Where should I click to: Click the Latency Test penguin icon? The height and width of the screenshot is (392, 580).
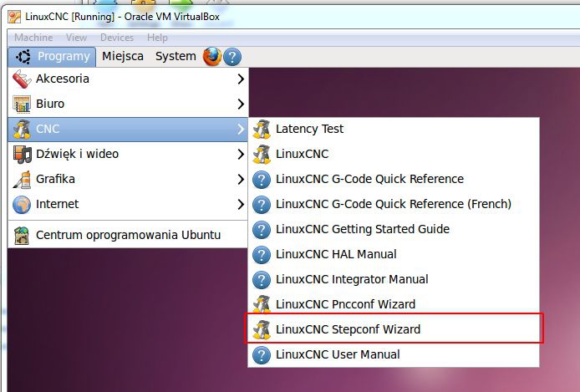coord(262,129)
